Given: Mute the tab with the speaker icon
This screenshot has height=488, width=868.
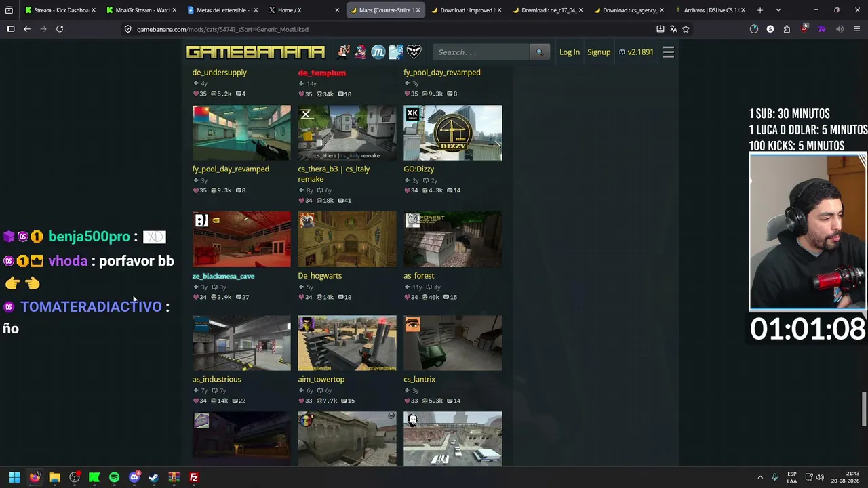Looking at the screenshot, I should (x=840, y=29).
